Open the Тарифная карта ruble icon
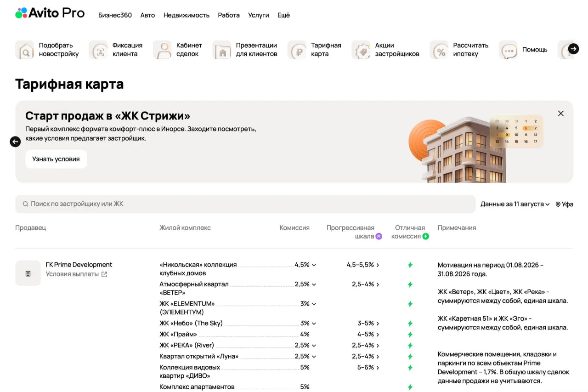 tap(297, 50)
